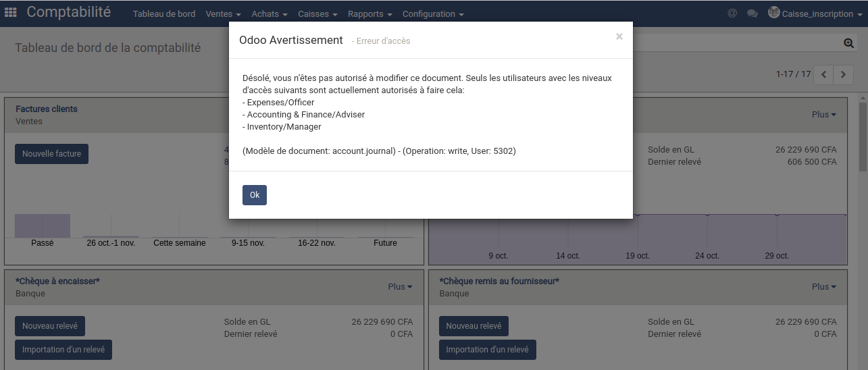Expand Plus on Chèque à encaisser card
This screenshot has width=868, height=370.
[400, 287]
